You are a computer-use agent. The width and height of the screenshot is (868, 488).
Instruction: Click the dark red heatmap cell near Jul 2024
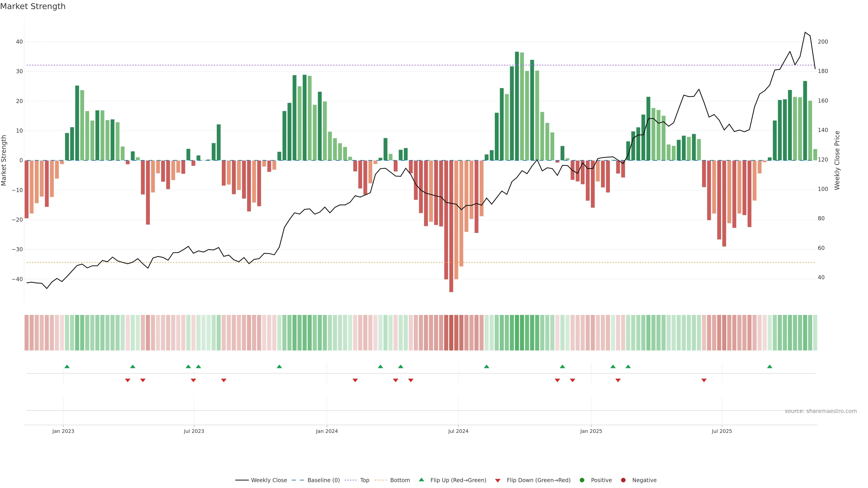click(x=451, y=333)
